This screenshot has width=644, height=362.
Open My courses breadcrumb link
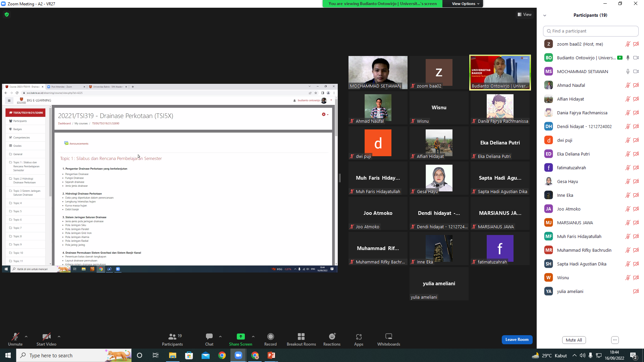(81, 123)
